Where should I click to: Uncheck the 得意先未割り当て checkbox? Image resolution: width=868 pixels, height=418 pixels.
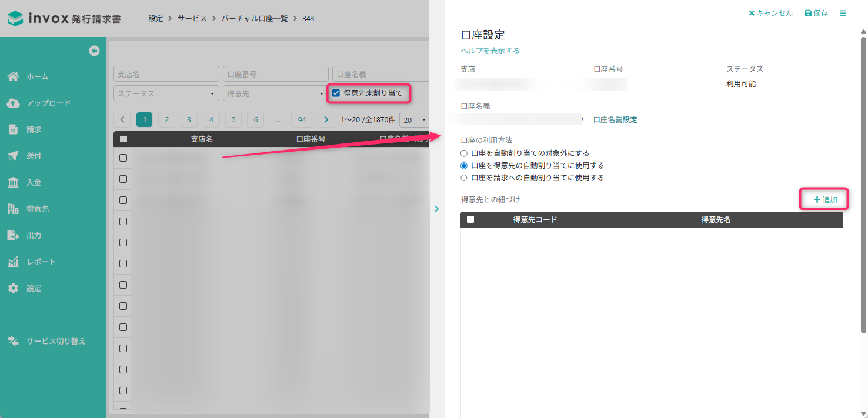pyautogui.click(x=336, y=93)
